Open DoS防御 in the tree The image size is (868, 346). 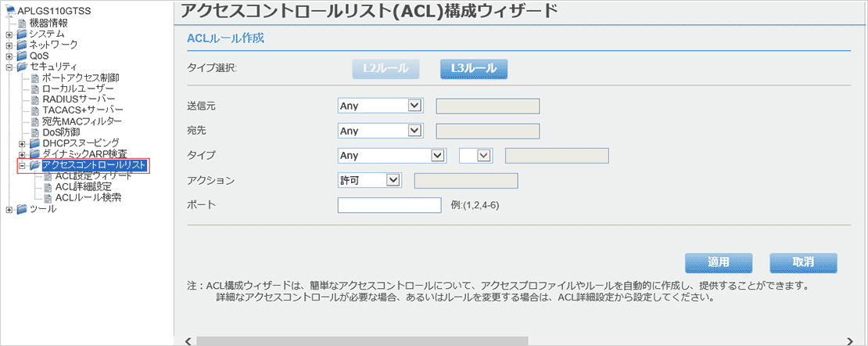coord(61,132)
